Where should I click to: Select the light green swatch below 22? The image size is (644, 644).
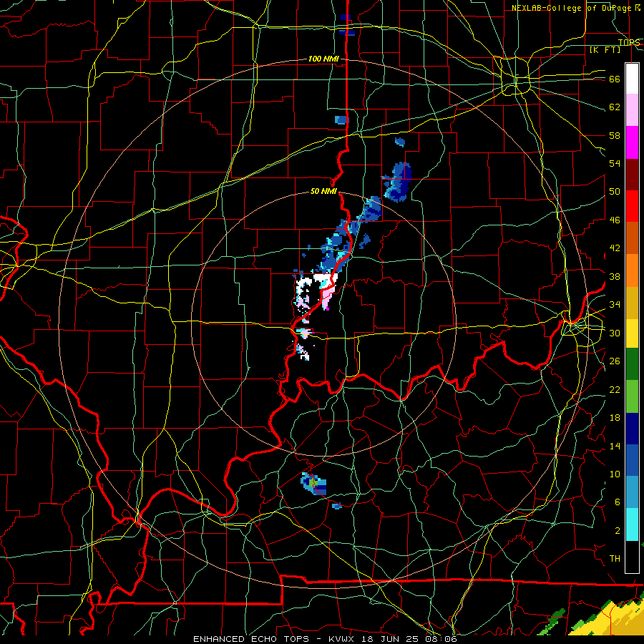[632, 396]
